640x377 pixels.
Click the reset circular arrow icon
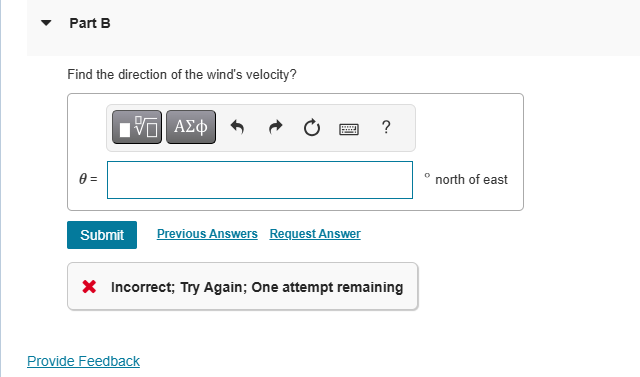click(312, 127)
